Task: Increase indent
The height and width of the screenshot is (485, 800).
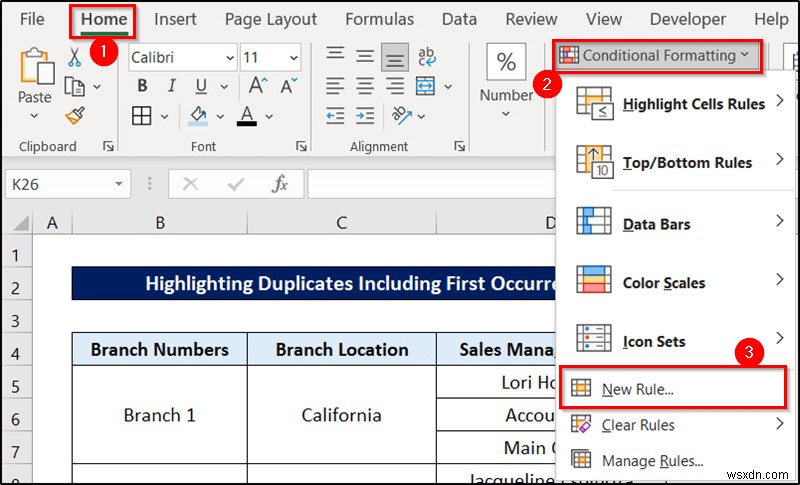Action: pos(365,116)
